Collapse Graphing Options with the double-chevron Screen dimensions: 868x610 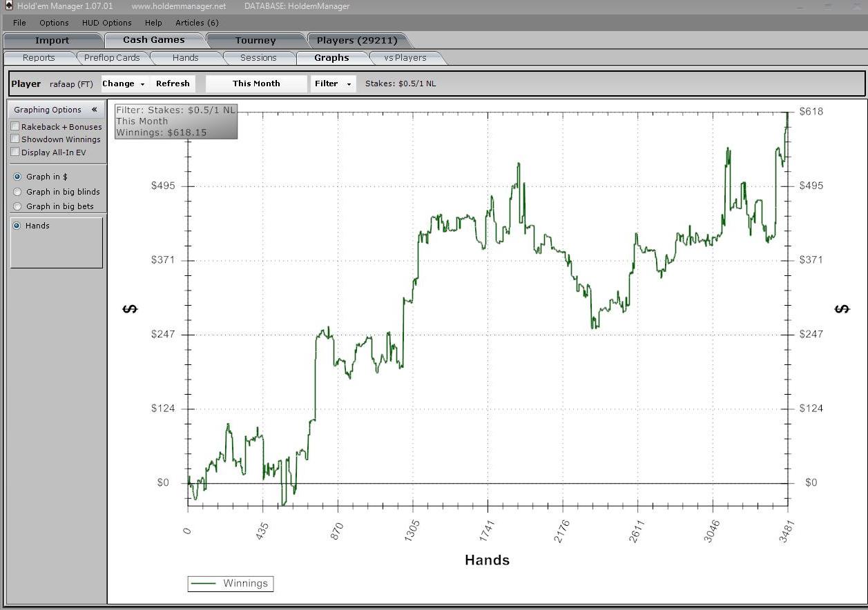95,109
